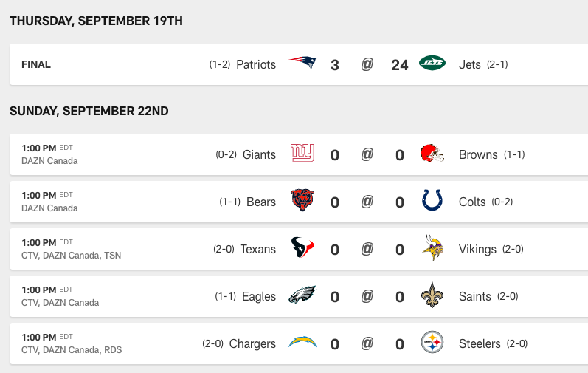
Task: Open the FINAL Patriots at Jets game row
Action: tap(299, 64)
